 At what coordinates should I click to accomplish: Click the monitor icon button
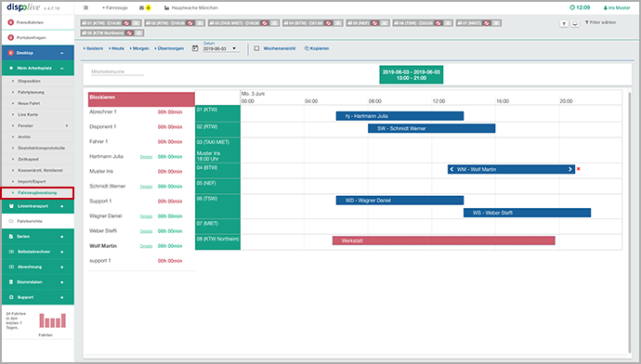pos(575,24)
